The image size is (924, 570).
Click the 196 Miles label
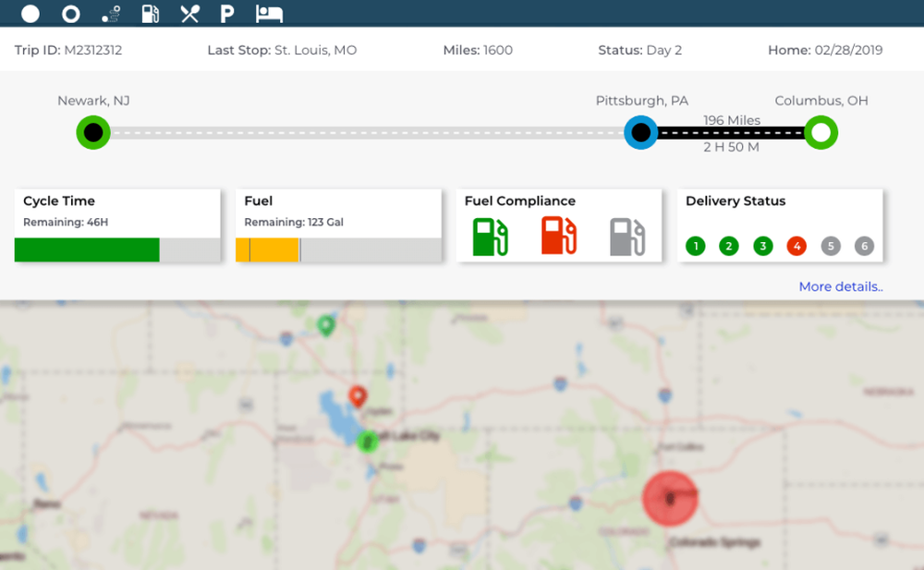click(731, 120)
